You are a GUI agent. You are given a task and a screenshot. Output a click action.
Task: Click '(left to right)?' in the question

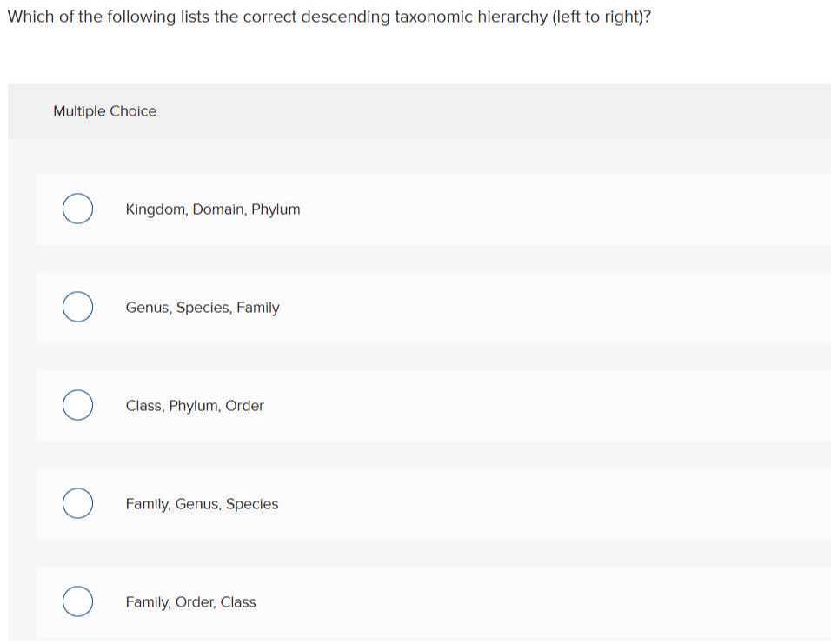602,17
